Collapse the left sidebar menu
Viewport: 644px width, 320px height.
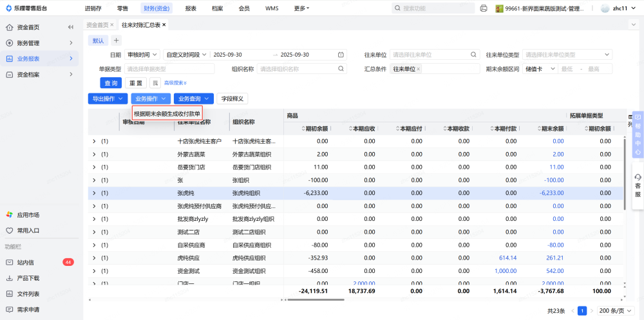[70, 27]
